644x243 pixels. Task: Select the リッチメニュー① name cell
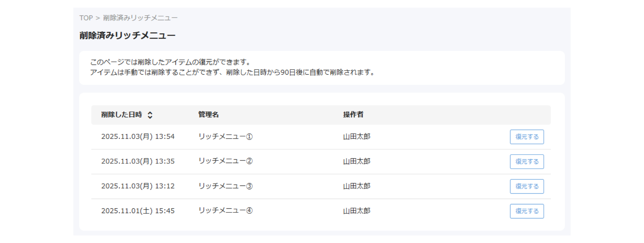coord(225,136)
